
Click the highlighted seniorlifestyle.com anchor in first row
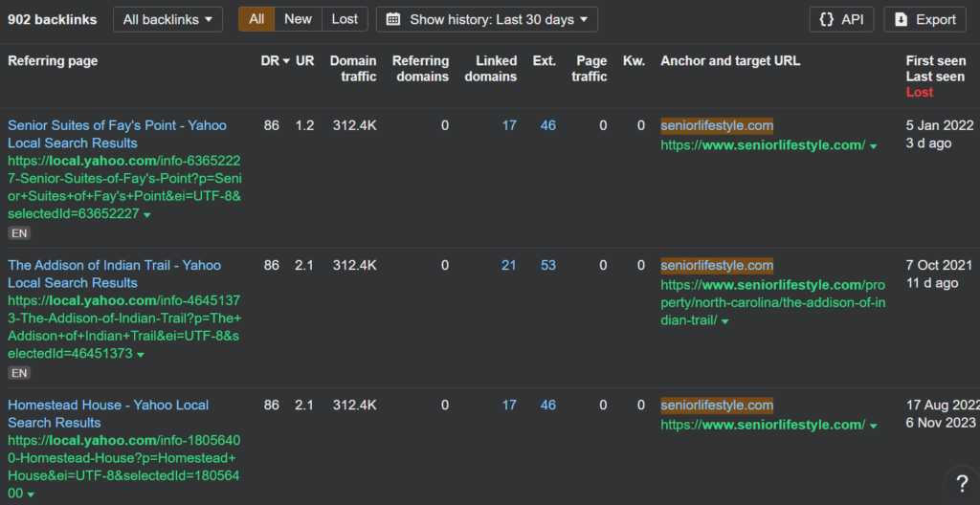717,125
